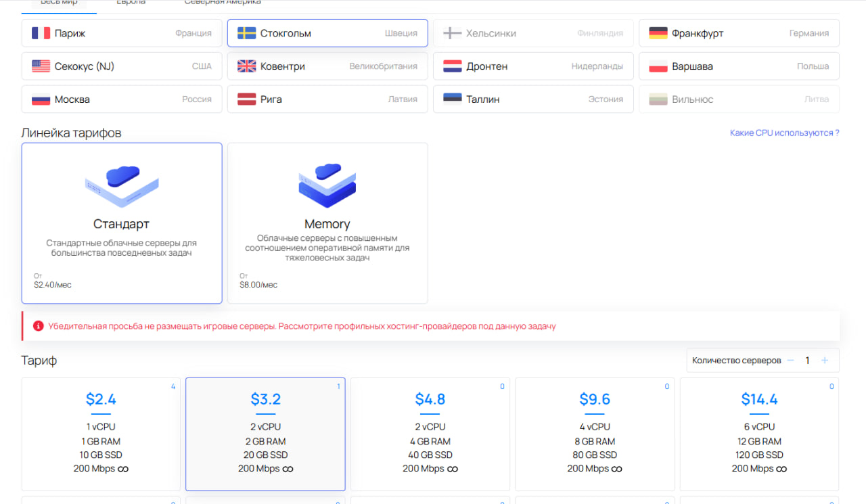Select the Варшава Польша location
Image resolution: width=866 pixels, height=504 pixels.
(739, 66)
